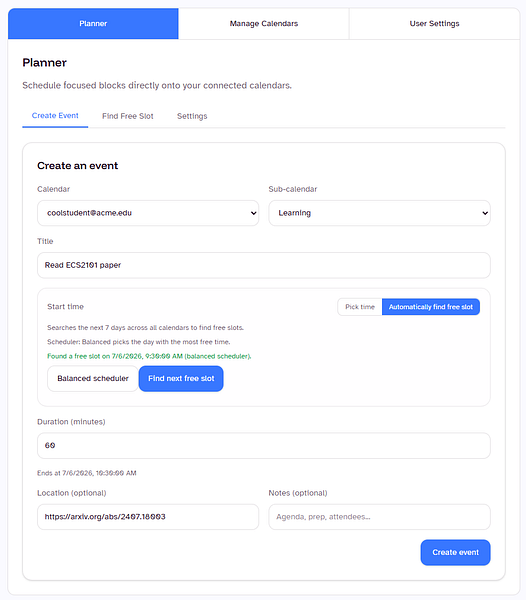
Task: Expand the Sub-calendar dropdown showing Learning
Action: pyautogui.click(x=379, y=213)
